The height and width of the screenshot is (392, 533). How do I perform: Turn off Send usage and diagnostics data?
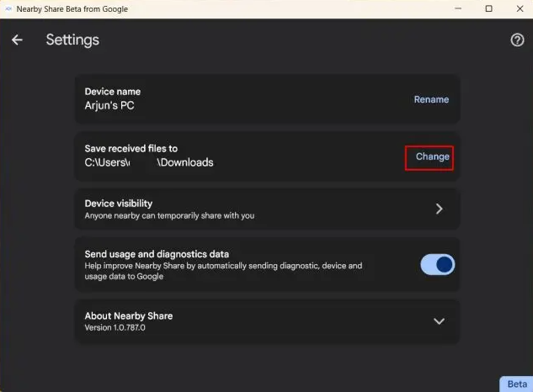tap(438, 265)
